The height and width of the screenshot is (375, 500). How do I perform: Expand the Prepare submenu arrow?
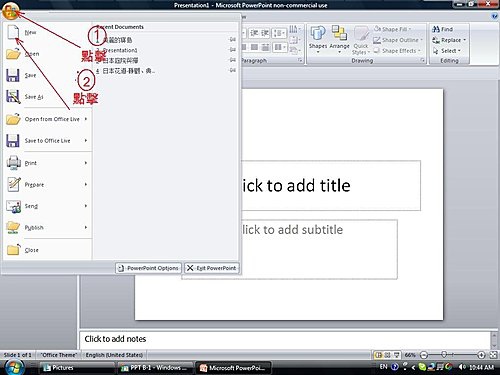coord(86,184)
